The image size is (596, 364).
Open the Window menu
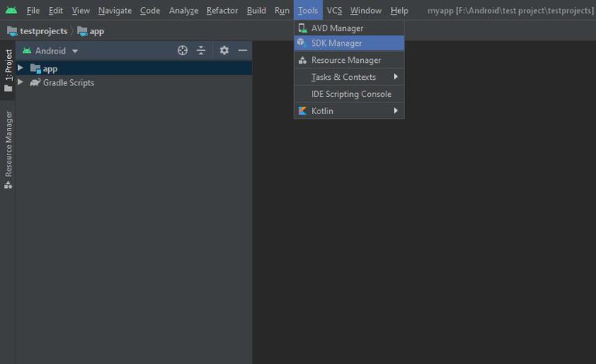tap(366, 11)
